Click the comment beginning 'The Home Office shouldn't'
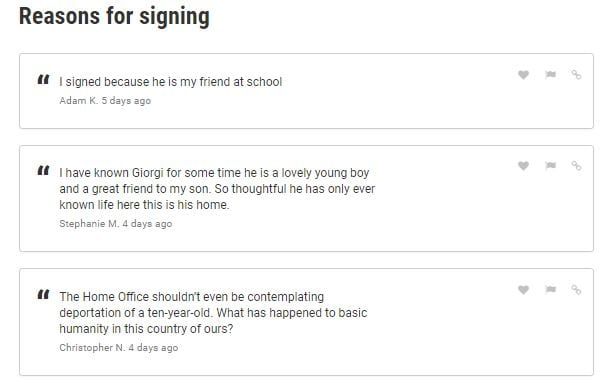The height and width of the screenshot is (388, 608). (213, 312)
